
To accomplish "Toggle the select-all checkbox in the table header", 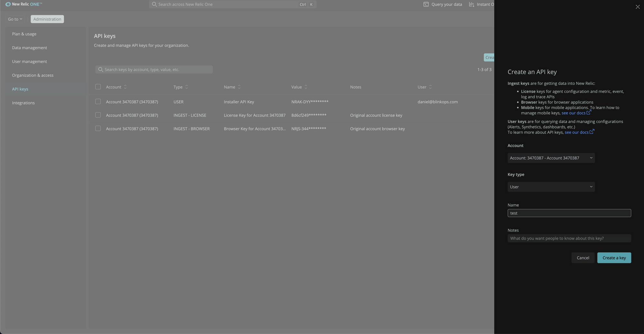I will coord(98,87).
